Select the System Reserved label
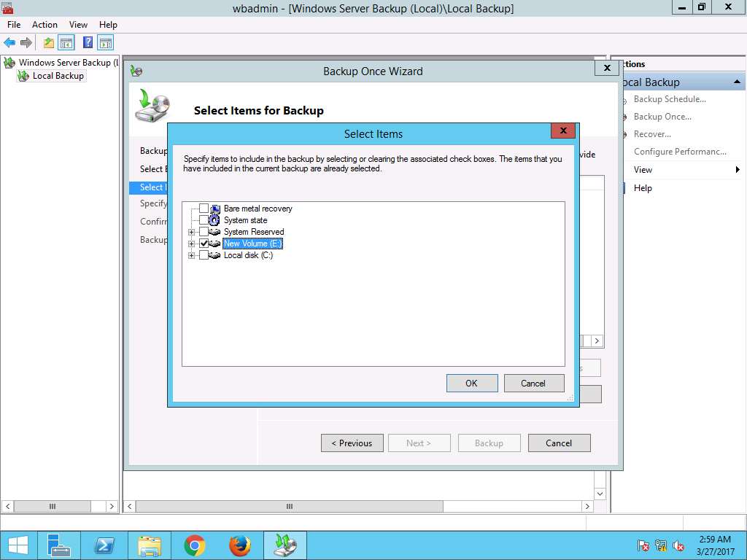This screenshot has width=747, height=560. pos(254,232)
